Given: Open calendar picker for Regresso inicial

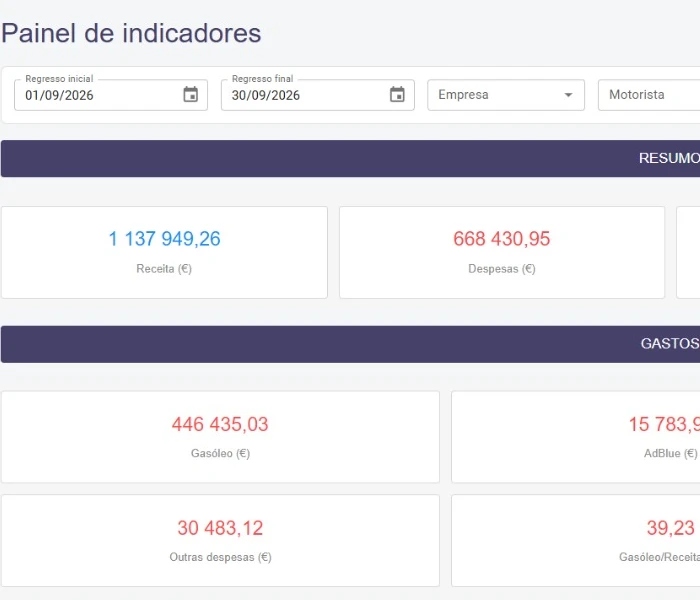Looking at the screenshot, I should [x=191, y=95].
